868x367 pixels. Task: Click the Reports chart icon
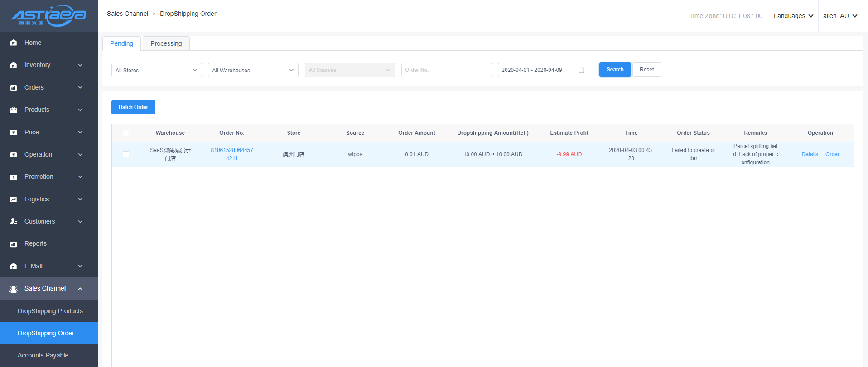point(14,244)
